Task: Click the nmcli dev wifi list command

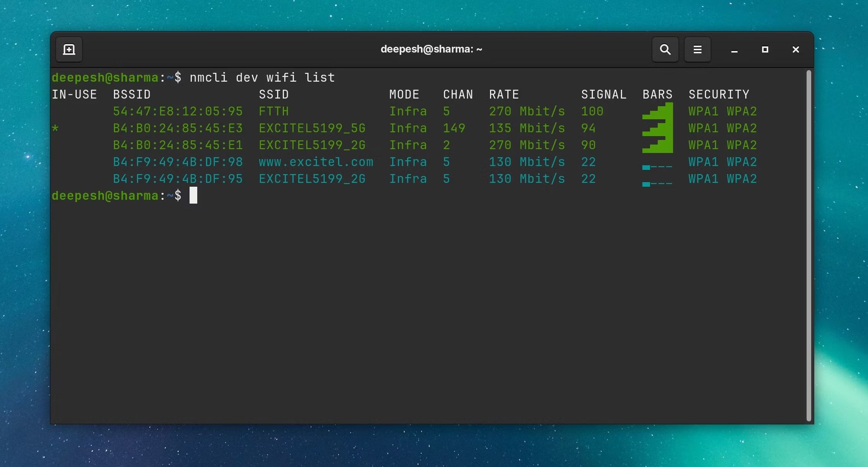Action: pyautogui.click(x=262, y=77)
